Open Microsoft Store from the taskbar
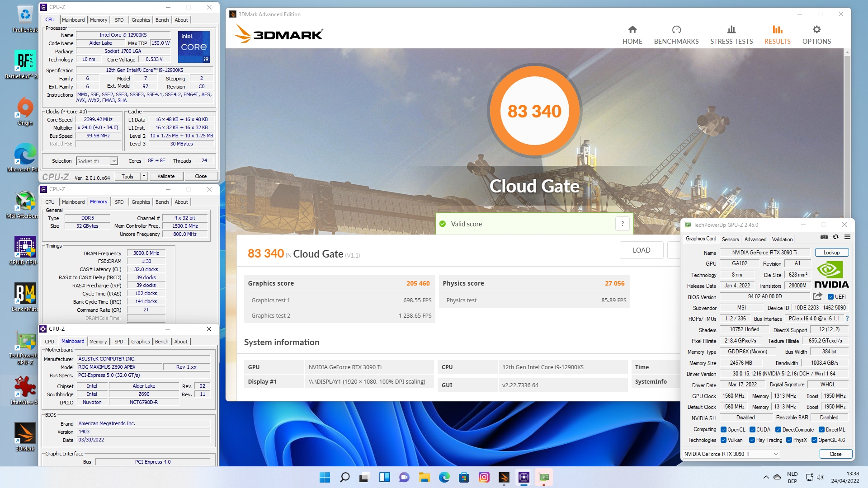The image size is (868, 488). pos(464,477)
